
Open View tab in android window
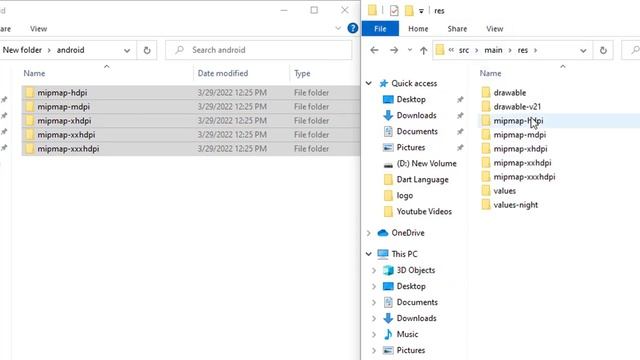click(x=38, y=29)
